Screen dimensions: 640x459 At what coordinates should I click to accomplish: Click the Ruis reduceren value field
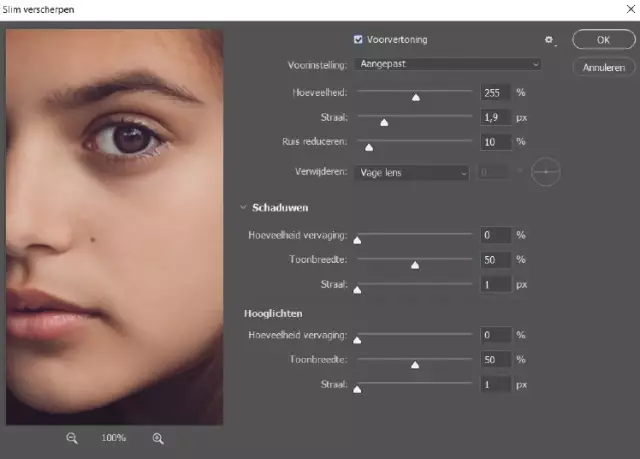495,142
